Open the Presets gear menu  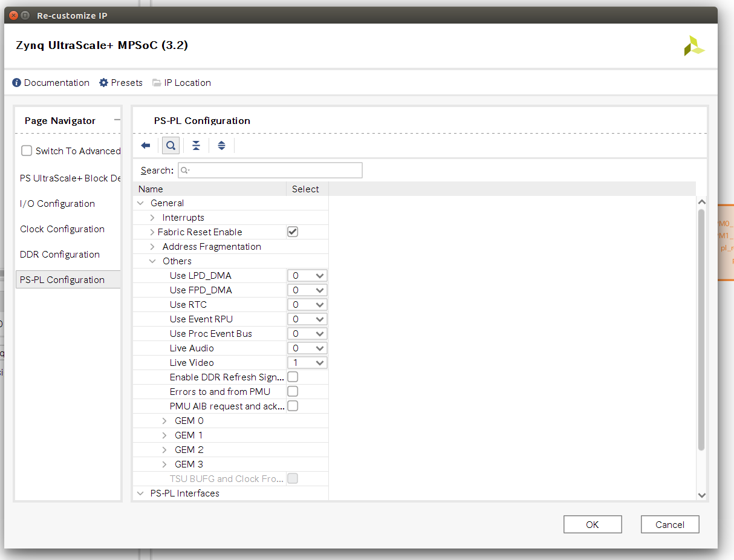(x=121, y=83)
